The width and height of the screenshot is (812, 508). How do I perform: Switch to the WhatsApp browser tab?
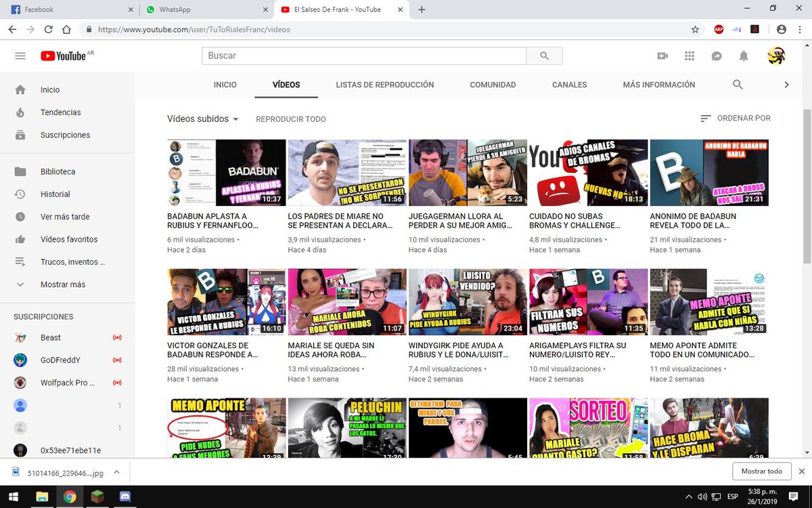[206, 9]
